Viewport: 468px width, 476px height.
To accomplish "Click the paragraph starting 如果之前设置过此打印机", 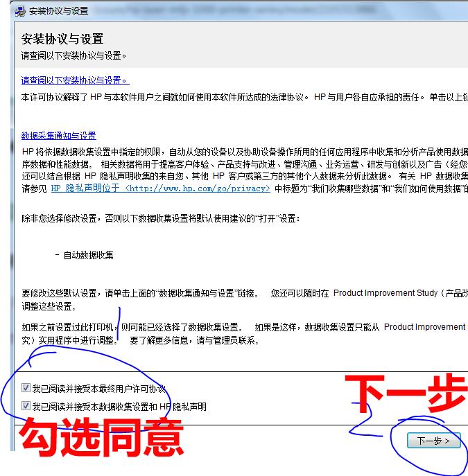I will click(245, 333).
